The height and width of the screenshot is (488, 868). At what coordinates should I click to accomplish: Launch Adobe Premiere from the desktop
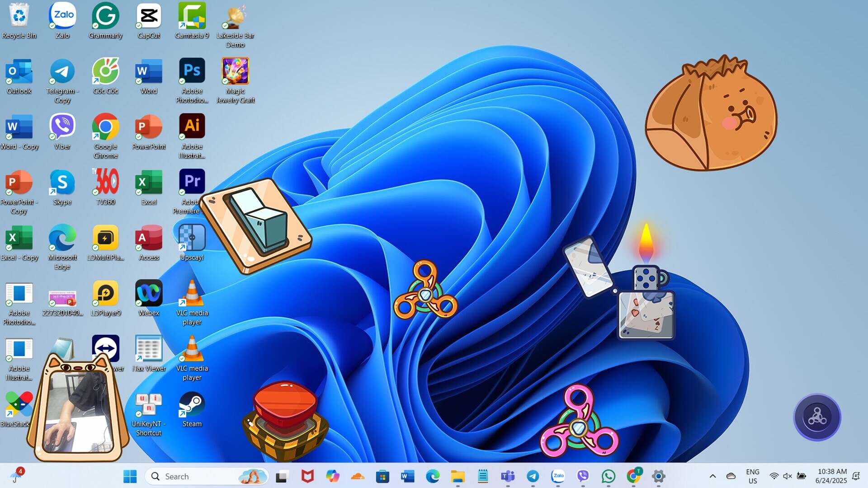click(192, 182)
